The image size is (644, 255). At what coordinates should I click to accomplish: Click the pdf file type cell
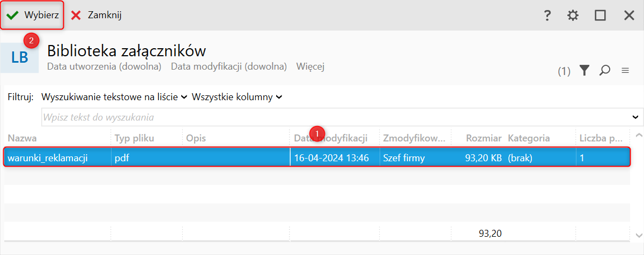[146, 158]
